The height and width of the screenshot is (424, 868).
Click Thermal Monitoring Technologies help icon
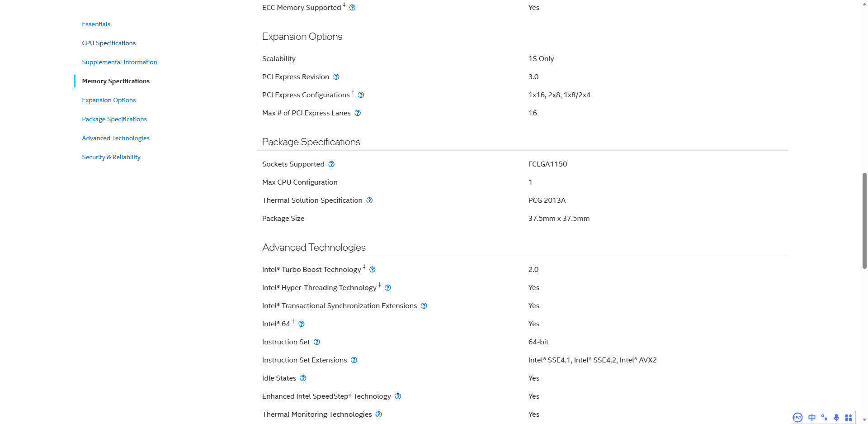[x=379, y=414]
